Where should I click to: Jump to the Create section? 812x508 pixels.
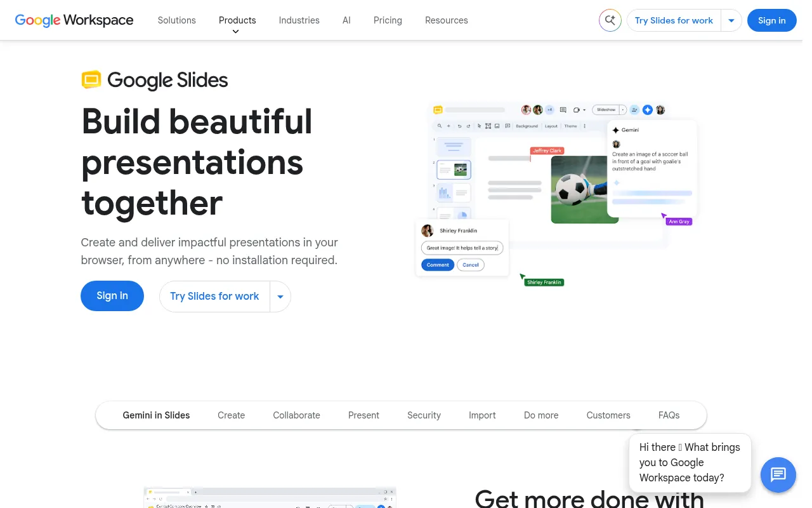pos(231,415)
